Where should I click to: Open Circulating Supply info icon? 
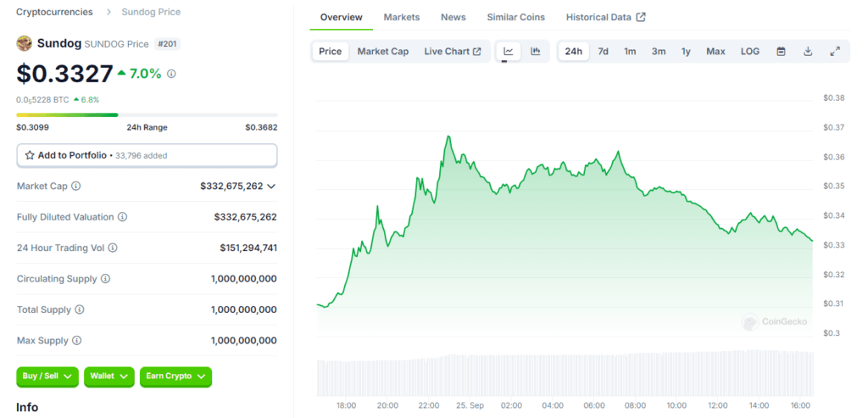pos(105,278)
